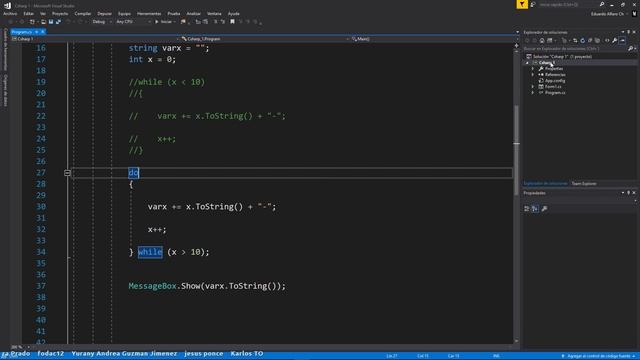Close the Program.cs editor tab
The image size is (640, 360).
click(42, 32)
